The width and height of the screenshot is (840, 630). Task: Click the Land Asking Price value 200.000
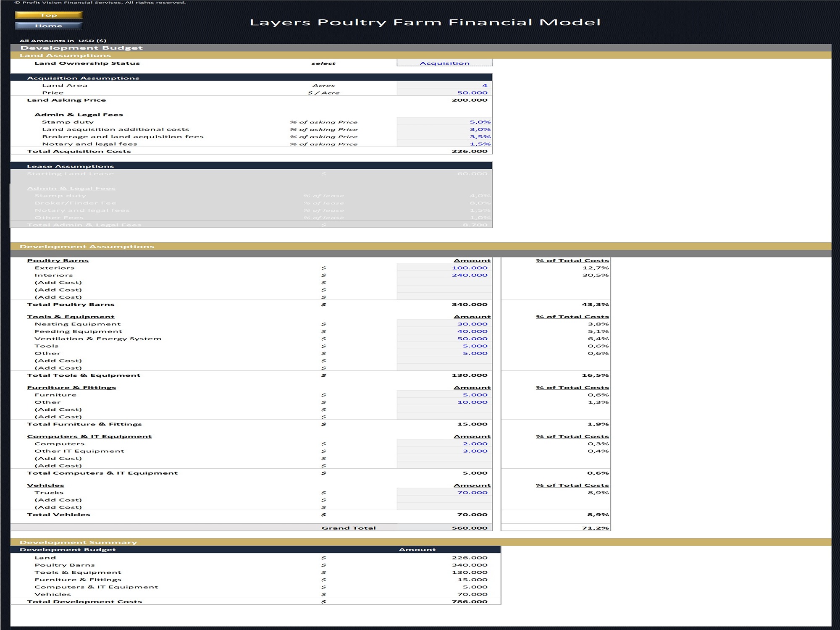click(470, 100)
